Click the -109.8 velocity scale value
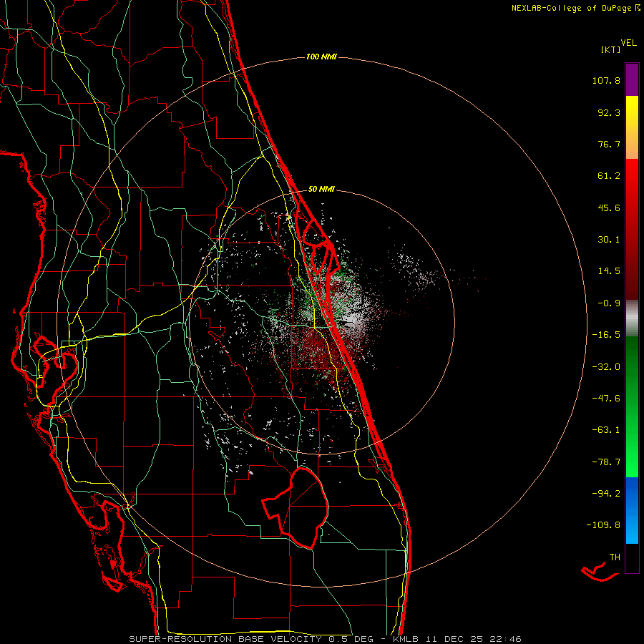Image resolution: width=644 pixels, height=644 pixels. click(x=603, y=525)
